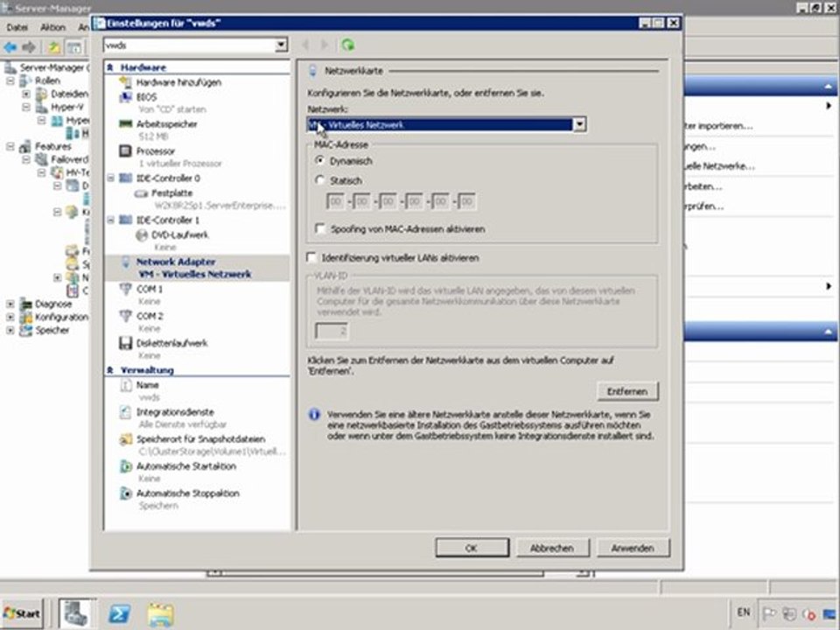
Task: Select the Features tree item
Action: tap(53, 146)
